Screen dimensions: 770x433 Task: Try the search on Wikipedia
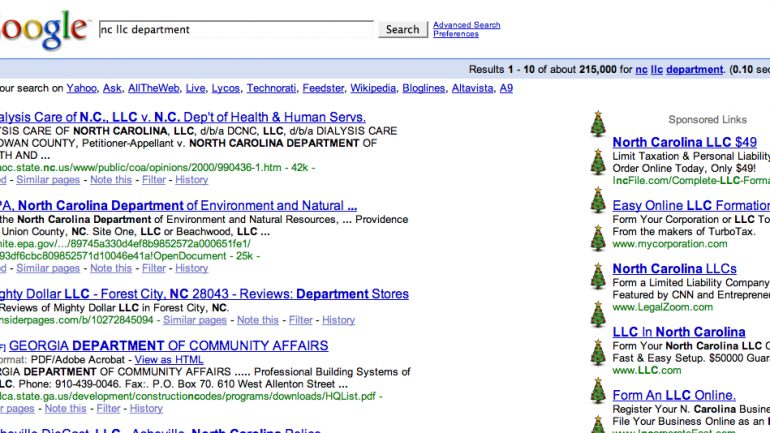(x=373, y=88)
